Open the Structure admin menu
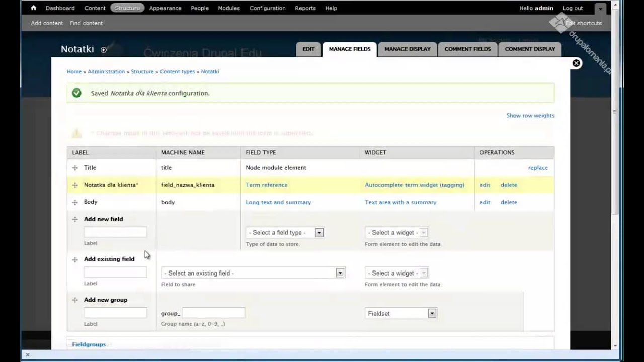The height and width of the screenshot is (362, 644). coord(127,8)
